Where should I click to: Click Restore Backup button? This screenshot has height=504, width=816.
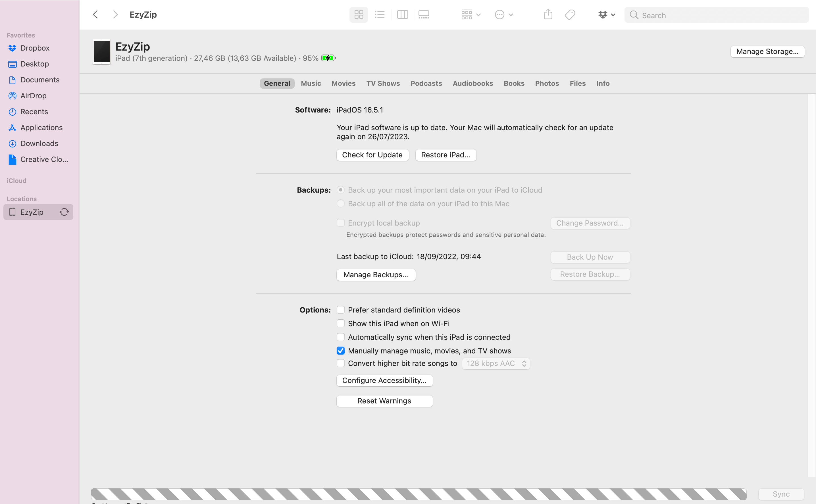(590, 274)
